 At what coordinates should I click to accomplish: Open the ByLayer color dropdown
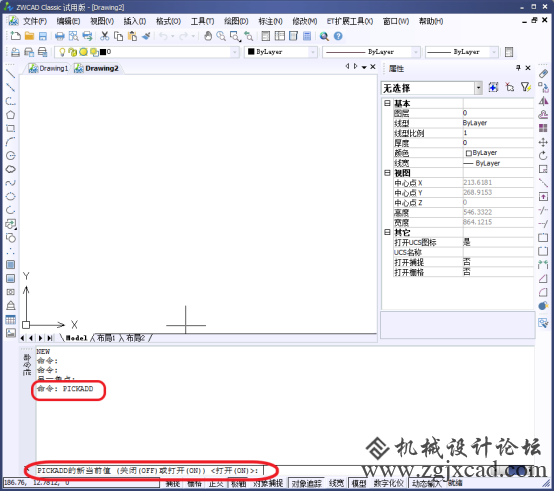point(313,52)
